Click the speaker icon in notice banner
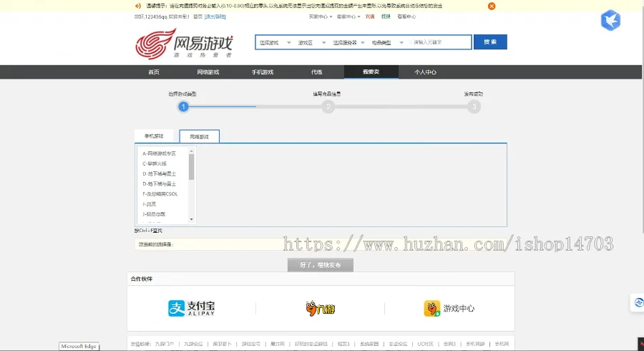 (x=138, y=6)
